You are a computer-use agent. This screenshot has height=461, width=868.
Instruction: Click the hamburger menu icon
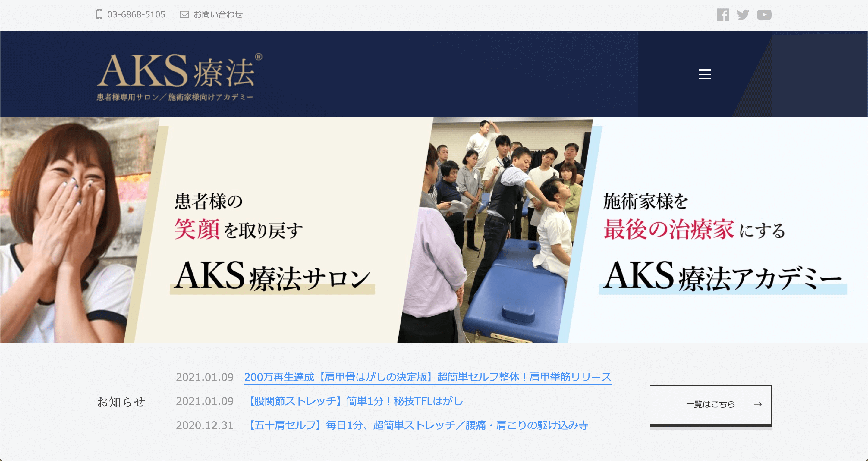(x=705, y=74)
